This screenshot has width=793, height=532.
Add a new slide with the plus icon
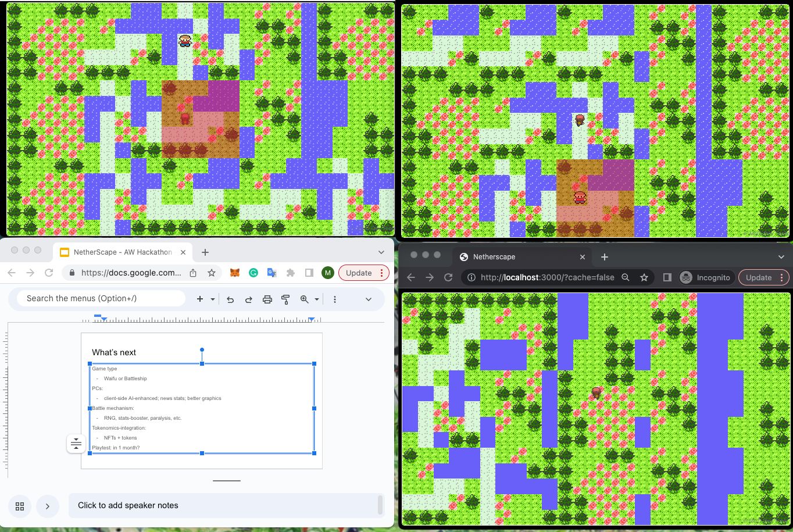tap(200, 299)
